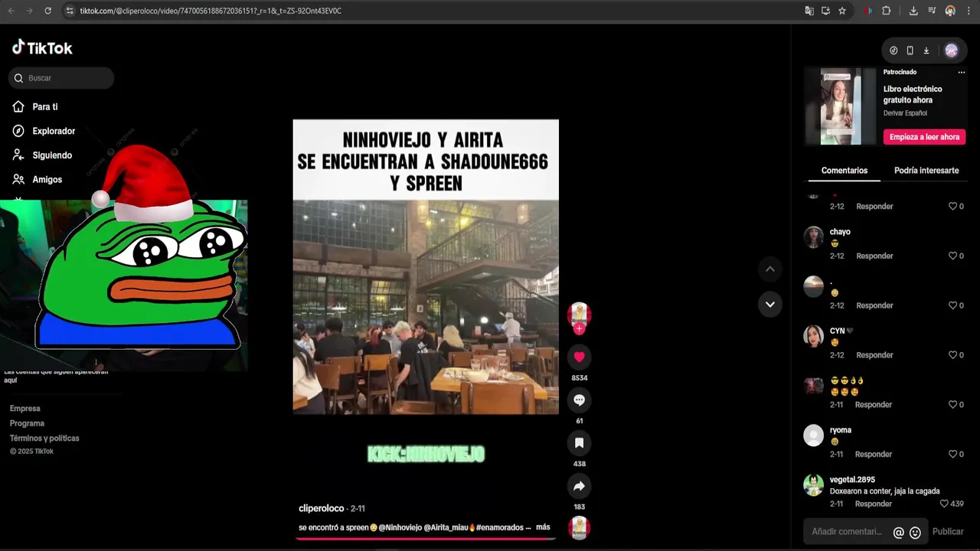Screen dimensions: 980x551
Task: Reply to ryoma's comment
Action: 874,454
